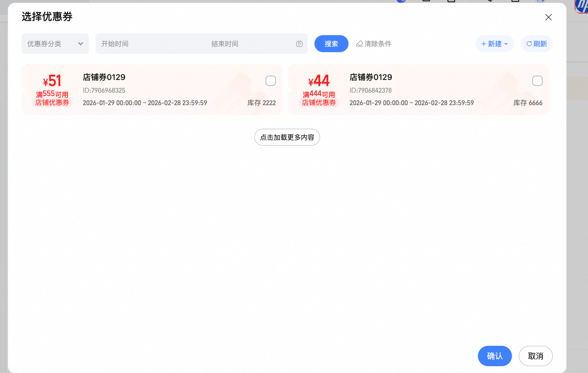Close the 选择优惠券 dialog with X

point(548,17)
